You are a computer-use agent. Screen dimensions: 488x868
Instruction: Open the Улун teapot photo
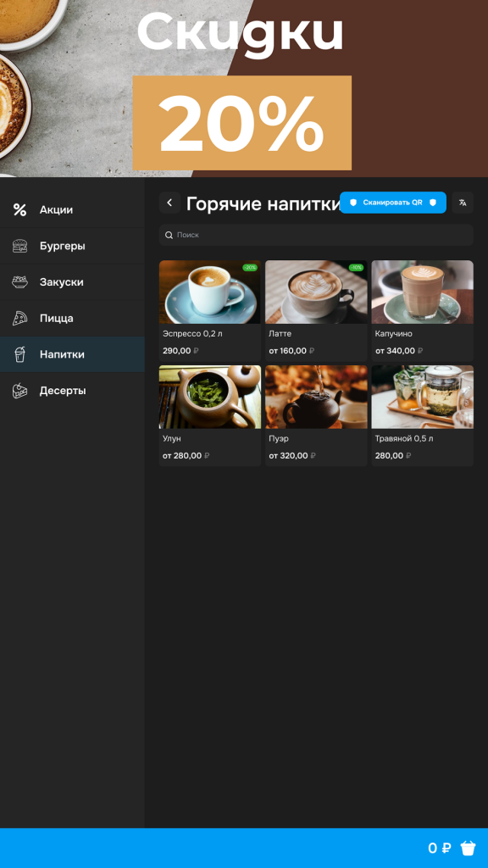click(x=210, y=397)
